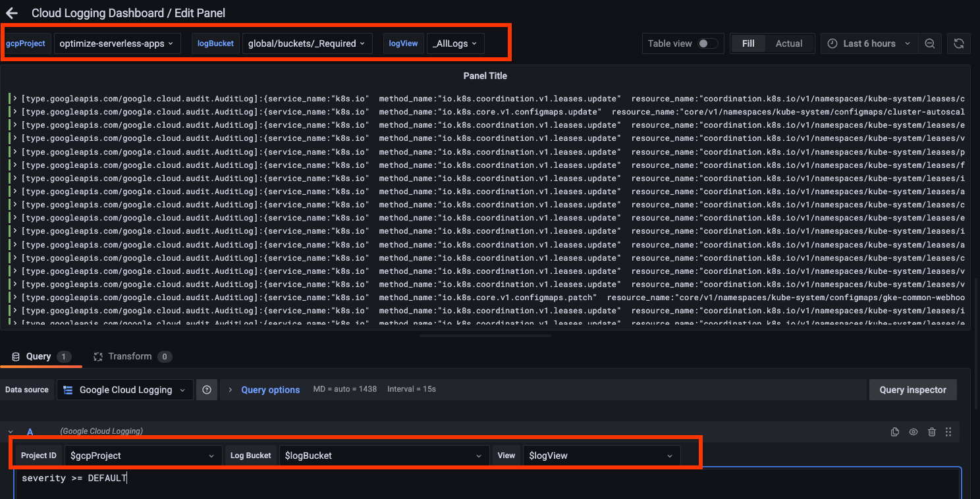980x499 pixels.
Task: Click the query name A
Action: click(30, 432)
